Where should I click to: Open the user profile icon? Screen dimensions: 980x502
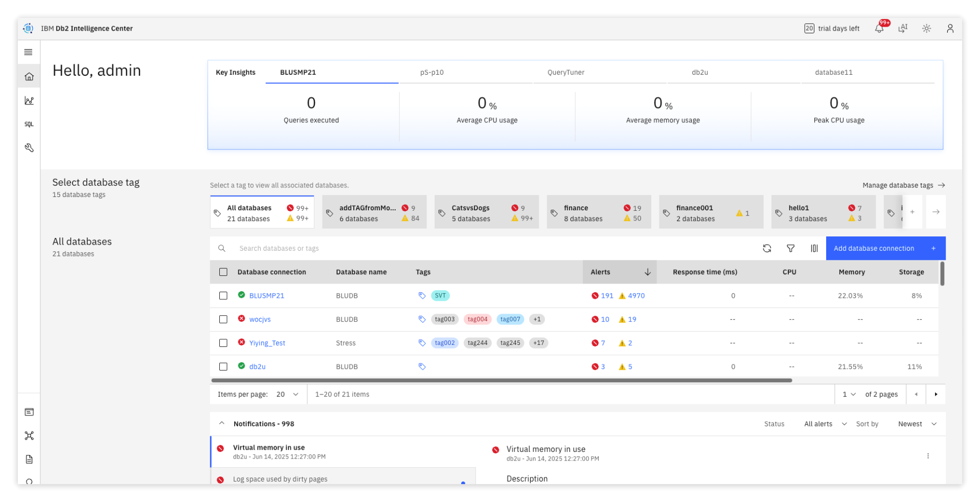[950, 29]
